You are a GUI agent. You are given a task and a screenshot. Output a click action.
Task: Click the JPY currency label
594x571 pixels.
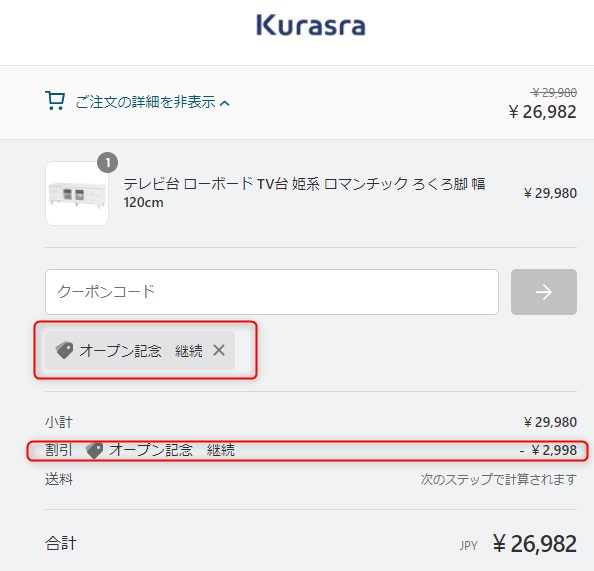pos(469,546)
